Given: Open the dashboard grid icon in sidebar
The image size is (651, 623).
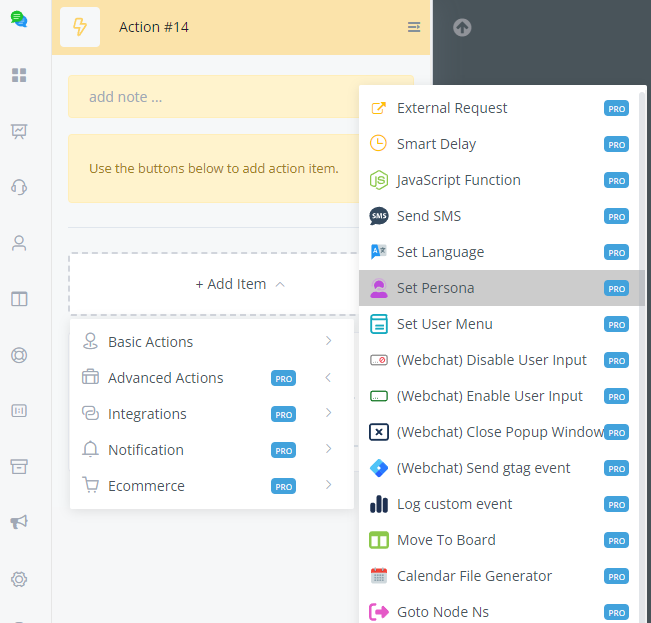Looking at the screenshot, I should coord(19,75).
